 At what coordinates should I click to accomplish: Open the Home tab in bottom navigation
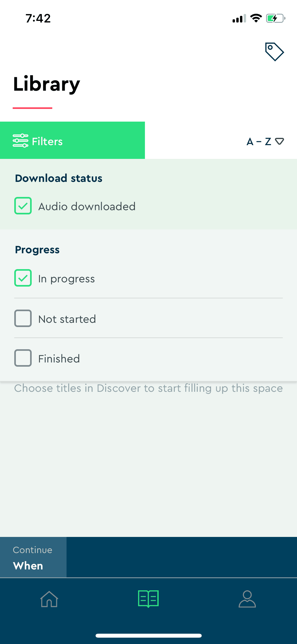[x=49, y=599]
